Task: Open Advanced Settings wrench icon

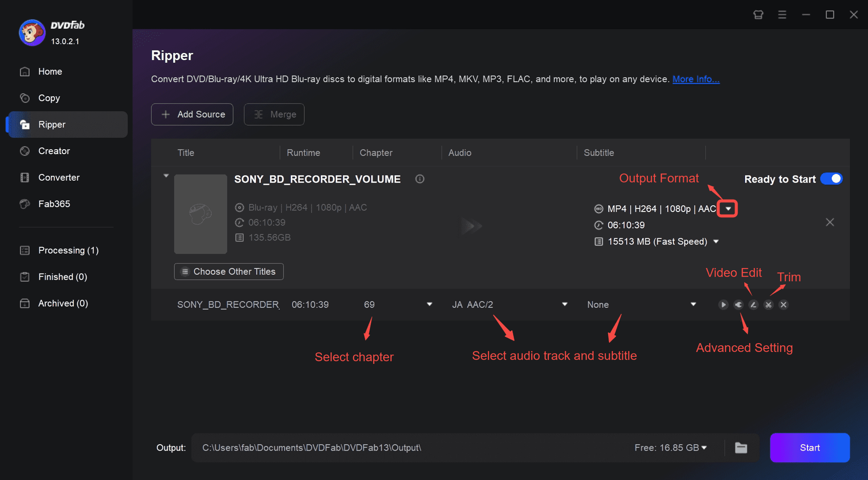Action: pyautogui.click(x=738, y=305)
